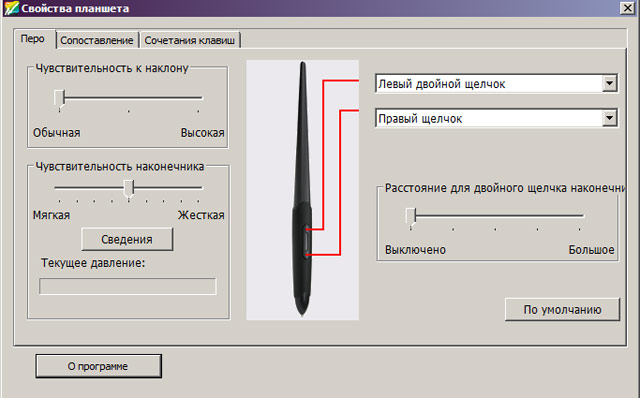Click the По умолчанию button
This screenshot has height=398, width=640.
562,309
